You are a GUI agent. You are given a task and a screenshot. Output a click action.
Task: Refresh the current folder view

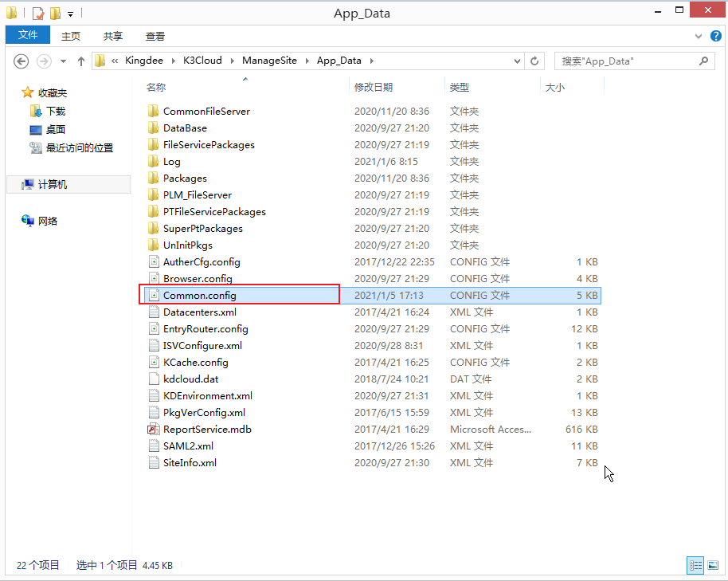534,61
